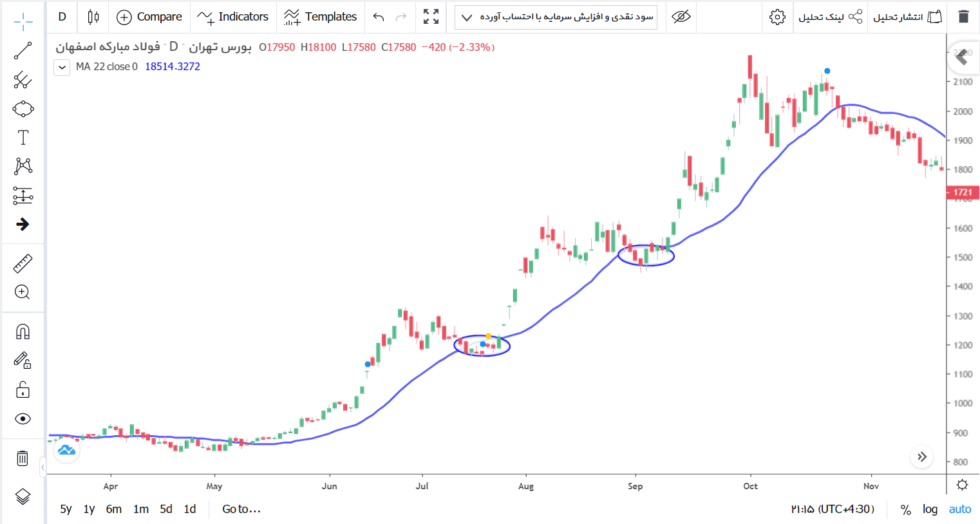Set range to 1m
This screenshot has width=980, height=524.
141,509
